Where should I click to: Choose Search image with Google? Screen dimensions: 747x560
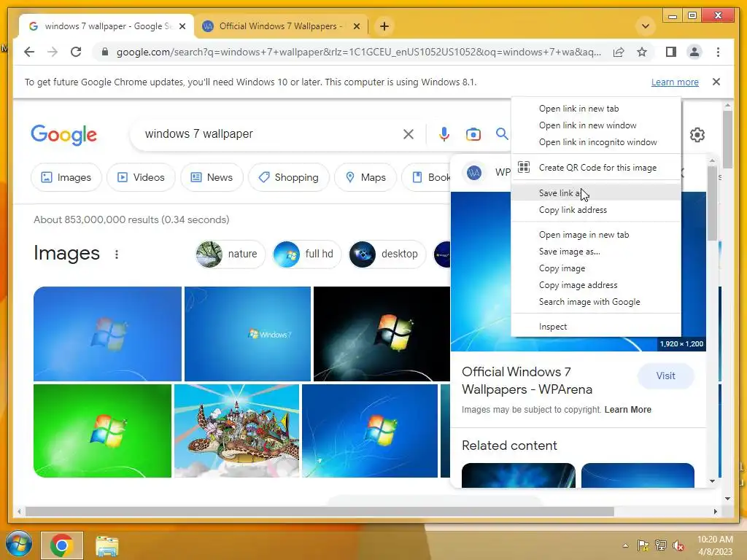(596, 302)
